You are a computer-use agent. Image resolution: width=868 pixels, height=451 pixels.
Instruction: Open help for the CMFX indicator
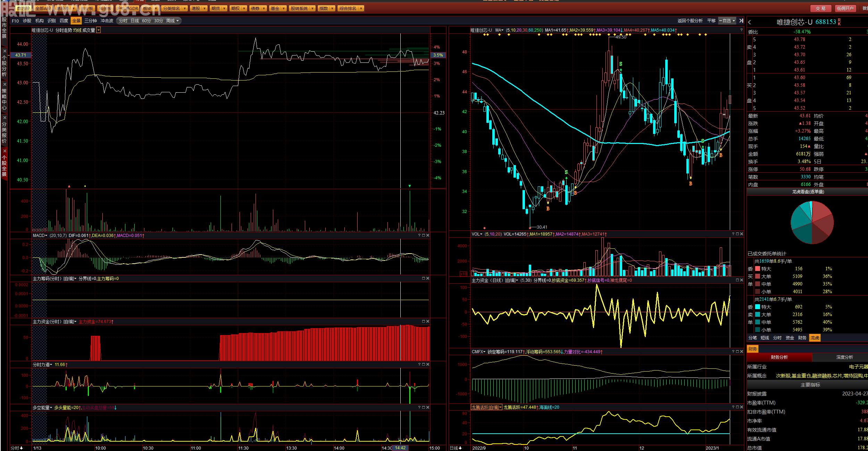(733, 351)
